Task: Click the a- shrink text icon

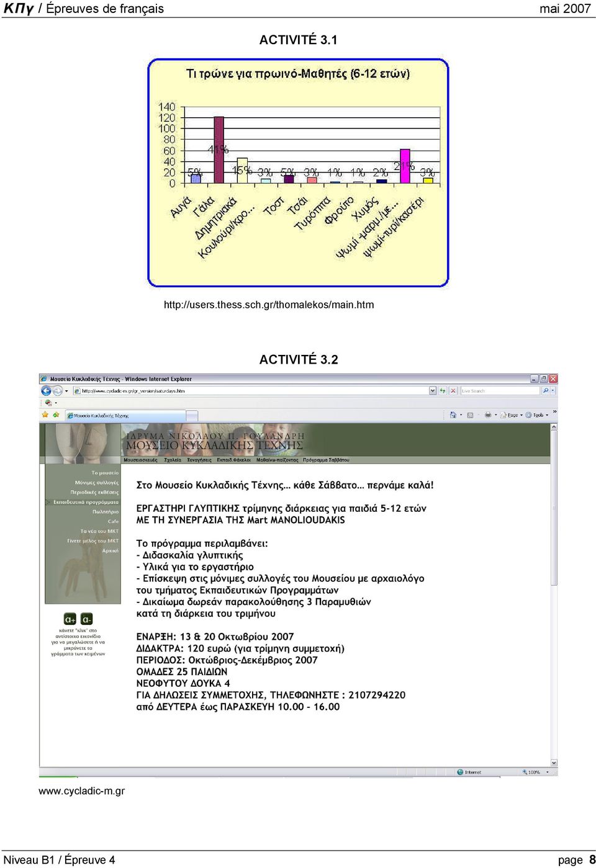Action: tap(86, 619)
